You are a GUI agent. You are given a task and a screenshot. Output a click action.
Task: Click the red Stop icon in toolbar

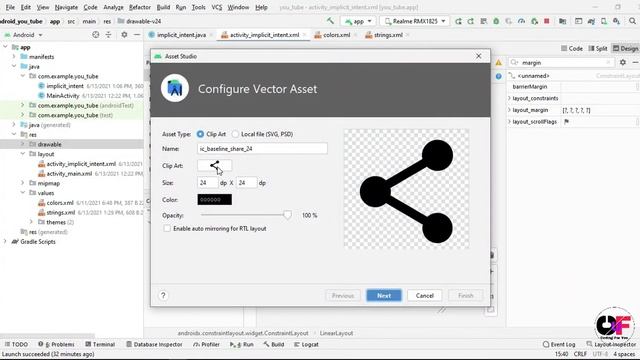(x=547, y=21)
